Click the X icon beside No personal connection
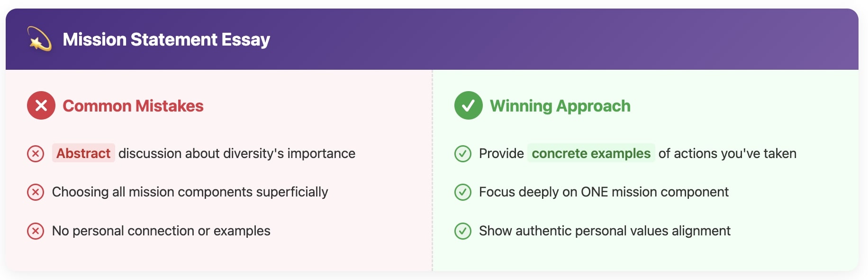868x280 pixels. click(x=36, y=231)
